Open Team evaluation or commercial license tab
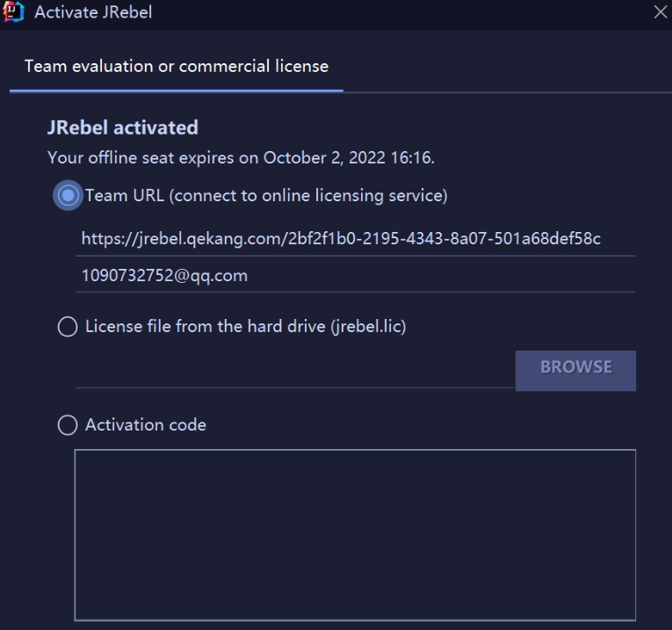Viewport: 672px width, 630px height. 177,66
